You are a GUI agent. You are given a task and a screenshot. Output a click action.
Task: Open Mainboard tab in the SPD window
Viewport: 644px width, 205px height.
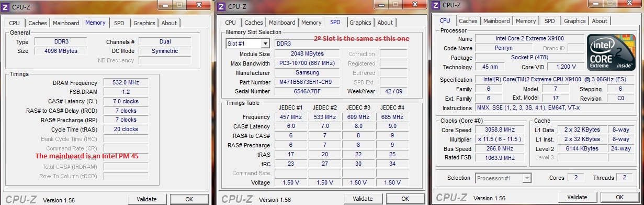(x=282, y=23)
